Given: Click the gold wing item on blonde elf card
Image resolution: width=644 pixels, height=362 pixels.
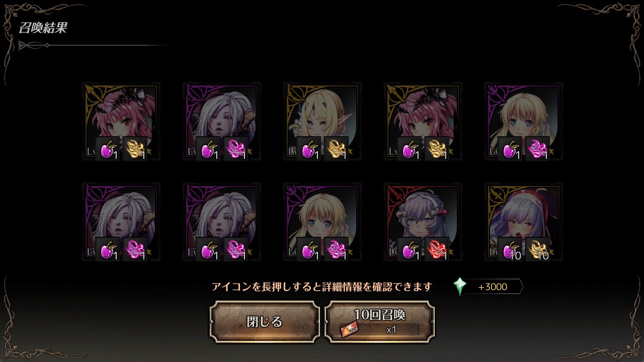Looking at the screenshot, I should click(336, 149).
